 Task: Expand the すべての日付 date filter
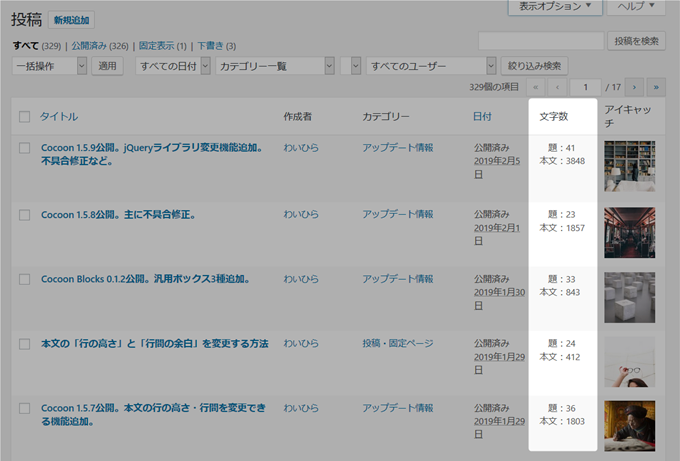click(x=173, y=66)
